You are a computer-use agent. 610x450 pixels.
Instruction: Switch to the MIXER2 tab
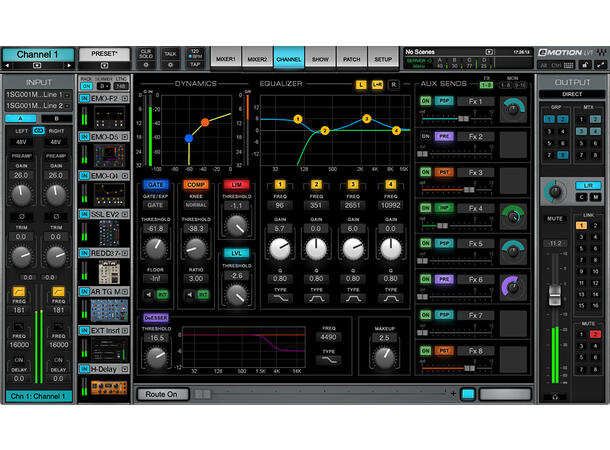257,59
